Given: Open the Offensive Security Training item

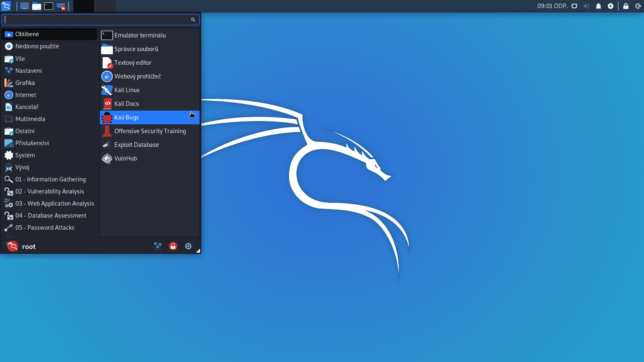Looking at the screenshot, I should click(150, 131).
